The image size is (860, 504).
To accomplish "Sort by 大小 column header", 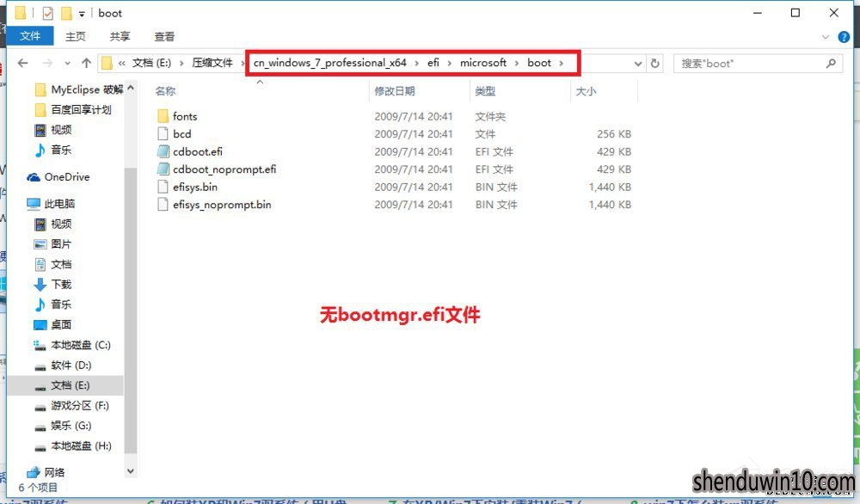I will click(585, 91).
